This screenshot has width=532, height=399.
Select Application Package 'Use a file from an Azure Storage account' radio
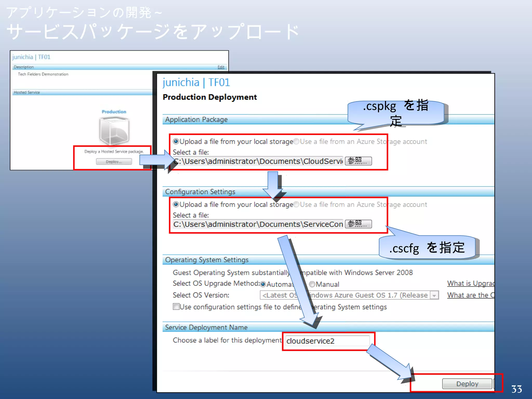tap(296, 141)
